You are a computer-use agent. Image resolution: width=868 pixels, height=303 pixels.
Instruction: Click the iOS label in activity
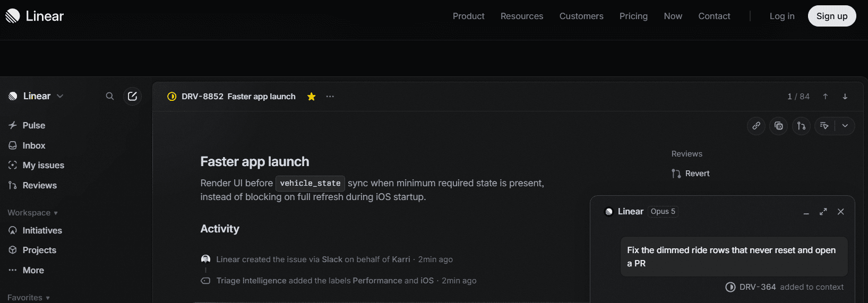[427, 281]
